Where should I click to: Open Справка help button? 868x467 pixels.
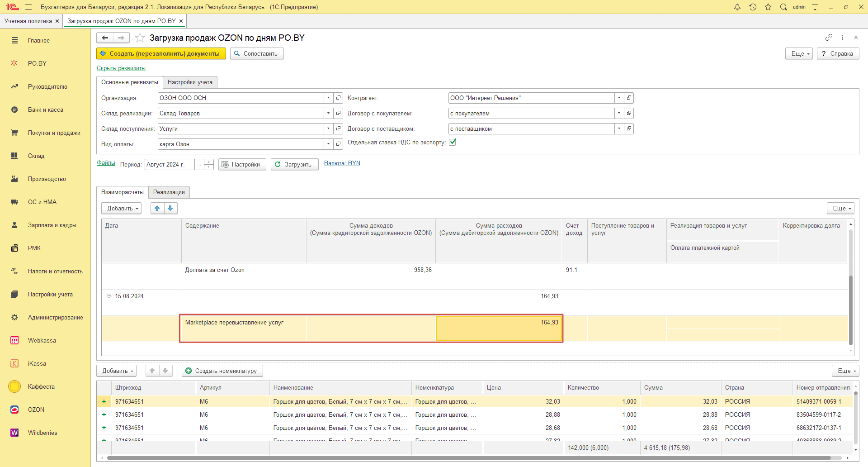pos(838,53)
